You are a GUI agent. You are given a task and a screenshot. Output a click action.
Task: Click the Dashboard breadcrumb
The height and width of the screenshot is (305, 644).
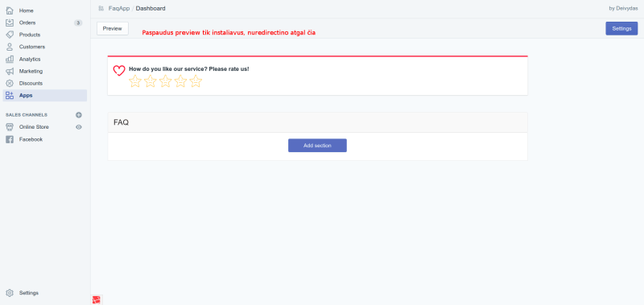(151, 8)
